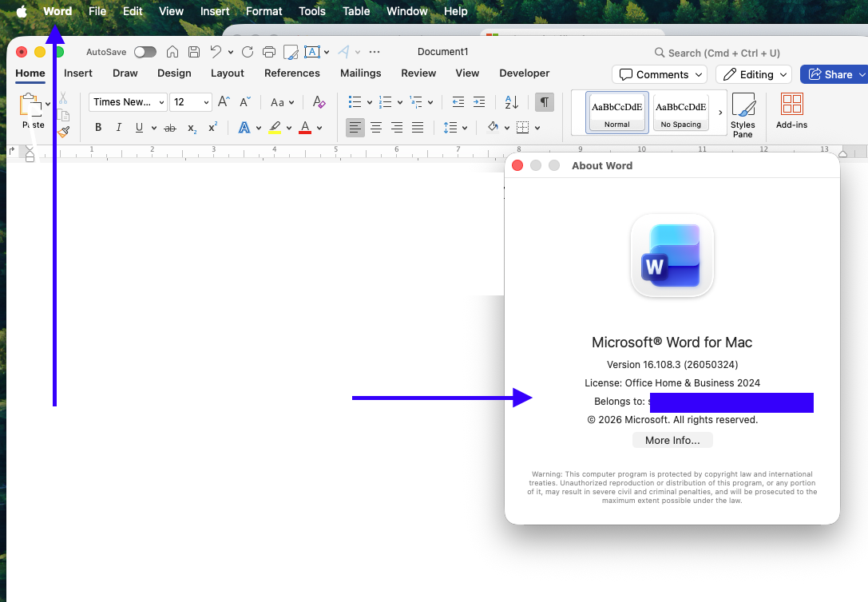Click the Home icon in the title bar
This screenshot has height=602, width=868.
pyautogui.click(x=172, y=52)
